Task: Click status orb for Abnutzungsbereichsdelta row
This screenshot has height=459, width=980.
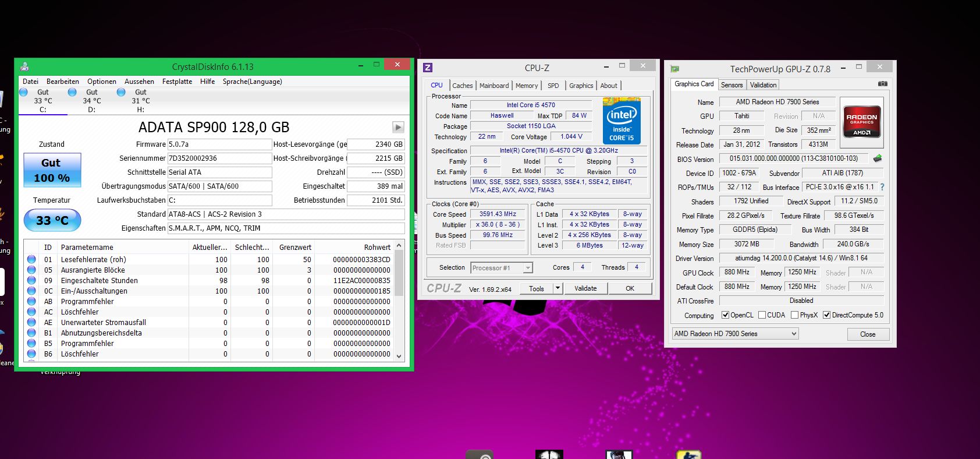Action: tap(31, 333)
